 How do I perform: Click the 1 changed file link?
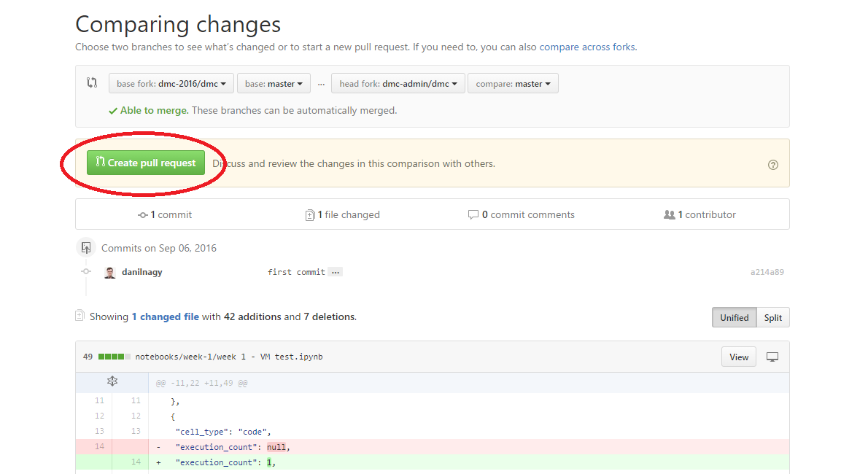click(165, 316)
